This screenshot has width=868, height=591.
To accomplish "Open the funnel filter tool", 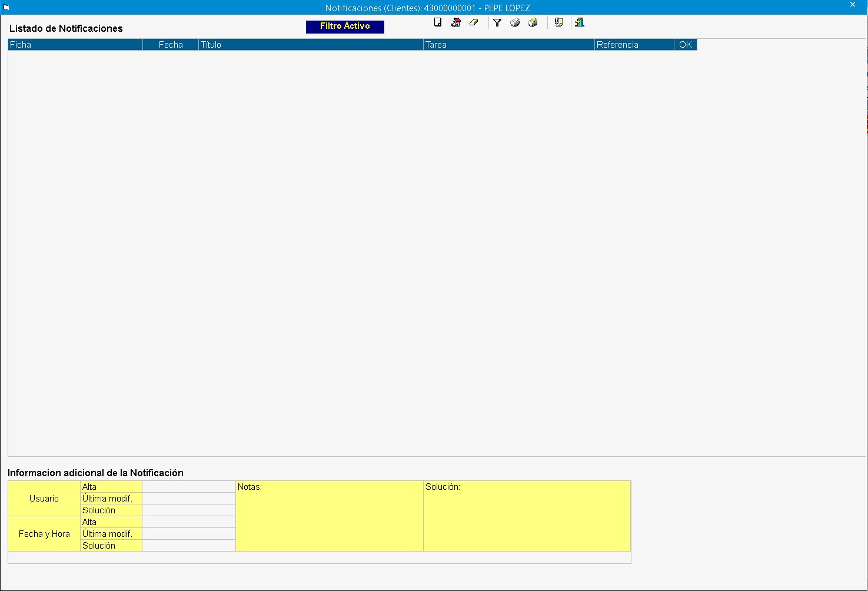I will [x=497, y=22].
